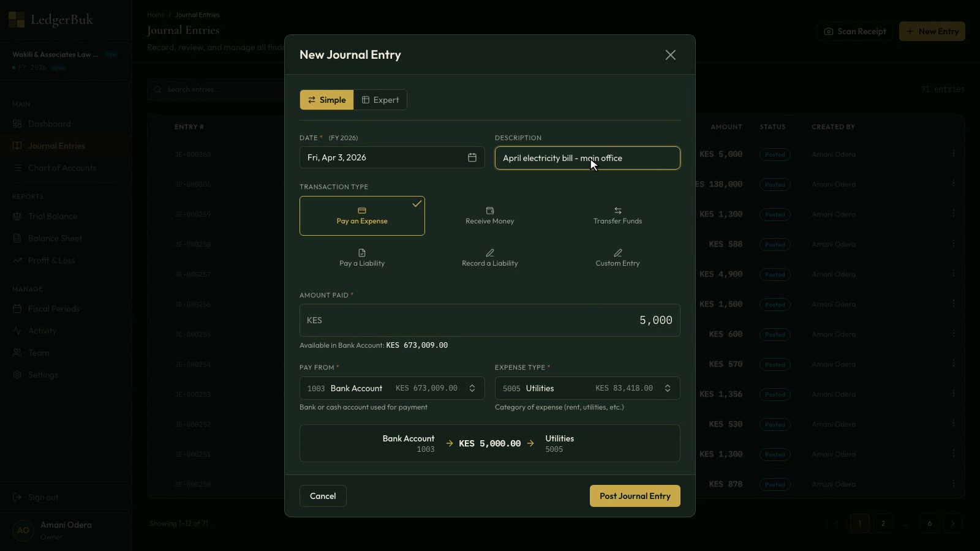Cancel the new journal entry
The image size is (980, 551).
pyautogui.click(x=323, y=496)
